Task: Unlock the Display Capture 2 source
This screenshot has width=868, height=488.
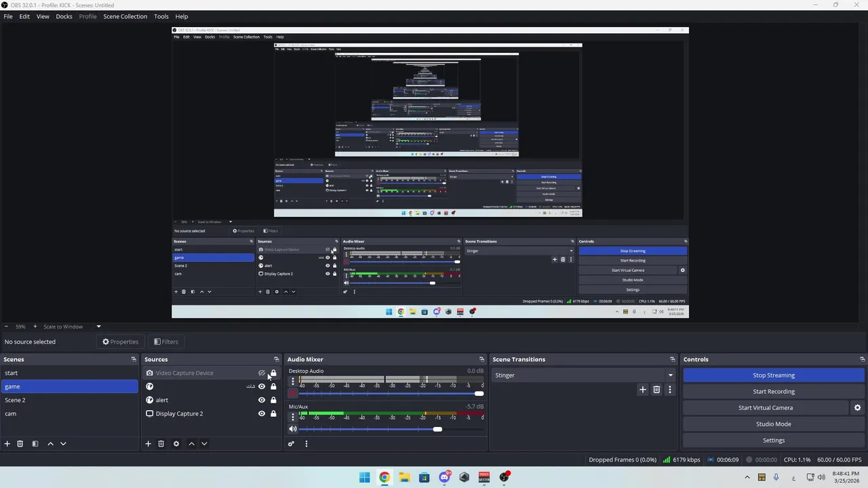Action: click(273, 413)
